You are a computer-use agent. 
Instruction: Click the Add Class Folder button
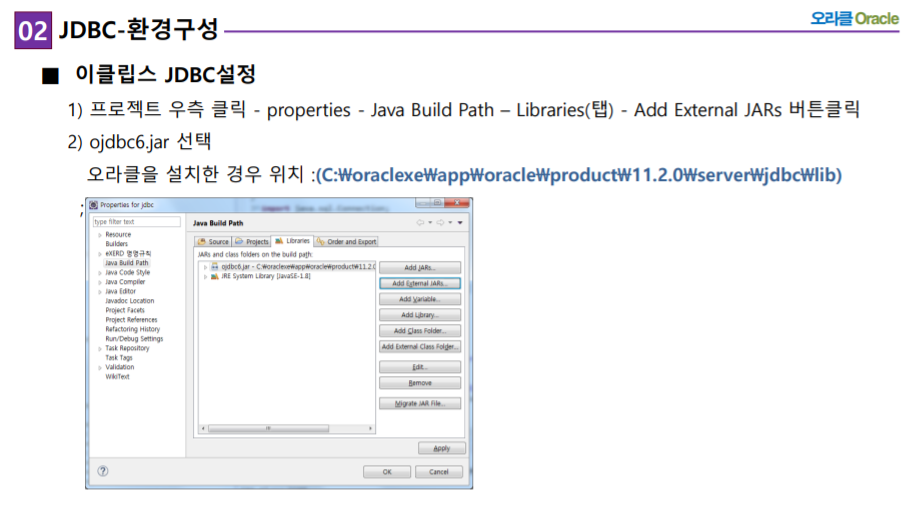tap(420, 331)
